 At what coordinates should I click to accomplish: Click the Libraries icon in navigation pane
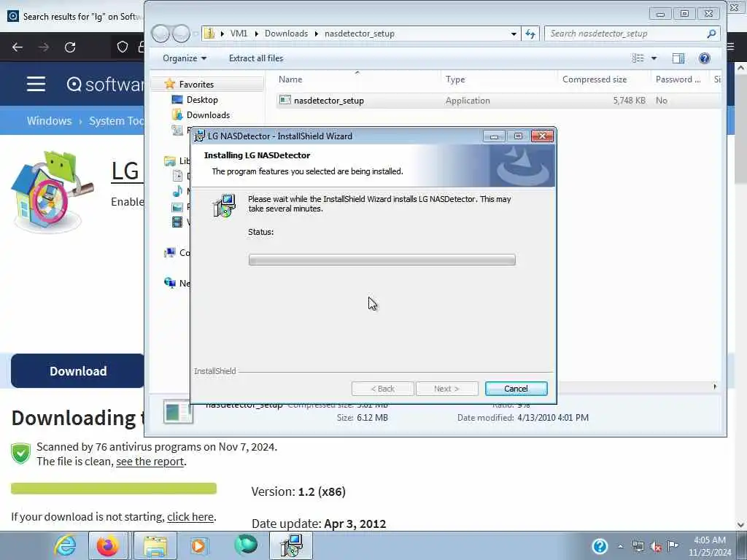169,161
